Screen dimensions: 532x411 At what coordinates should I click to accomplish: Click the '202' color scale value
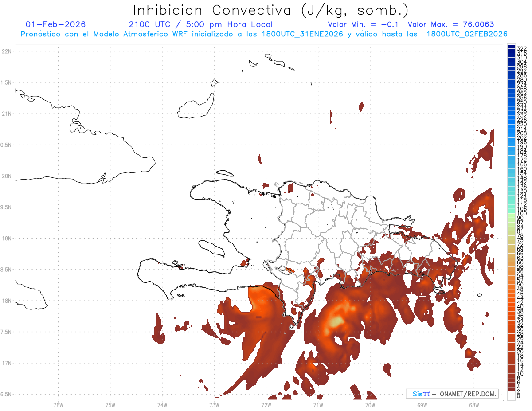coord(521,138)
